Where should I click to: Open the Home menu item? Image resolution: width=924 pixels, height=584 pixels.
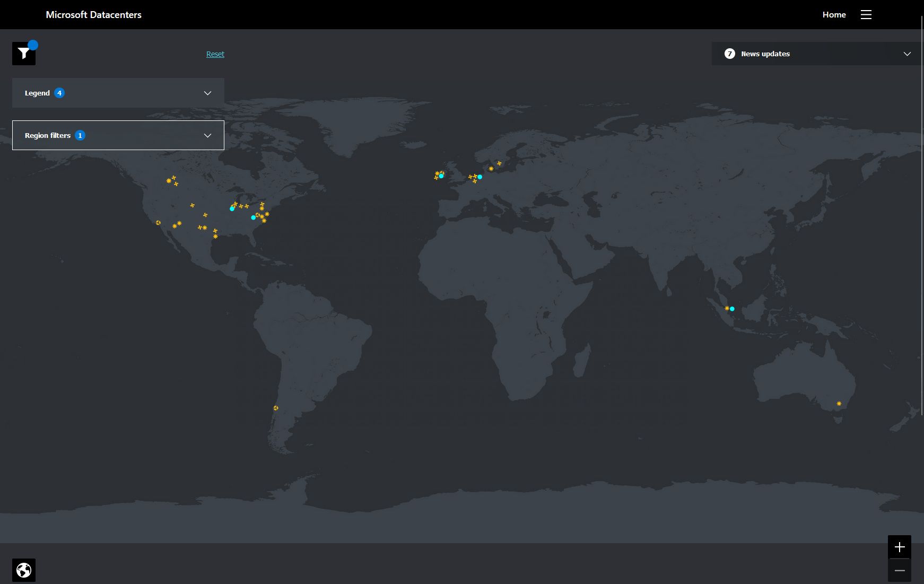[x=834, y=14]
